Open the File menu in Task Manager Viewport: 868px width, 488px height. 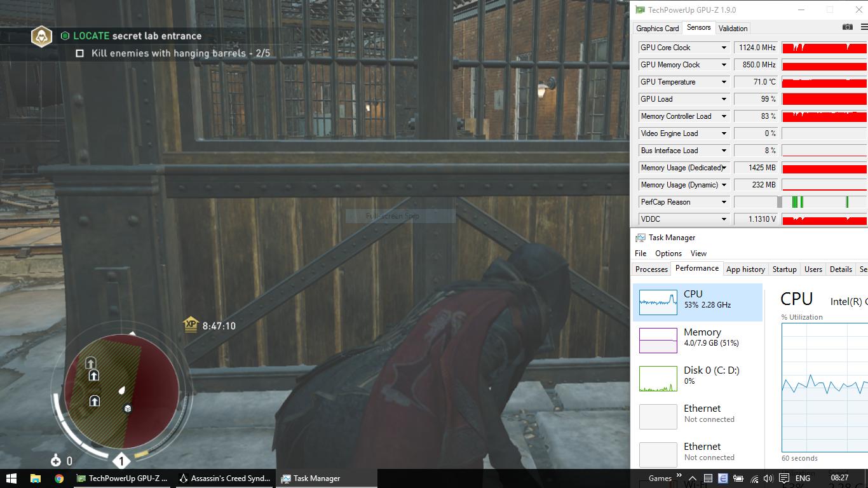(x=641, y=253)
